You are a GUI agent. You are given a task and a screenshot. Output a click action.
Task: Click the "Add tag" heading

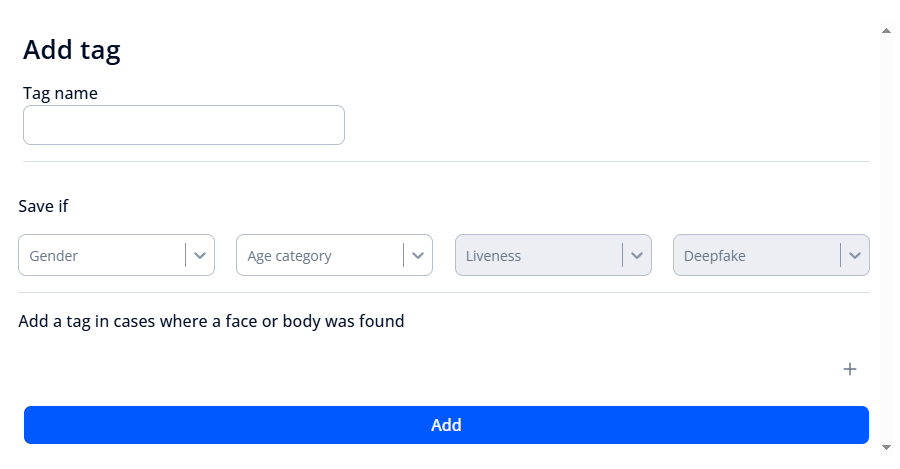point(72,50)
